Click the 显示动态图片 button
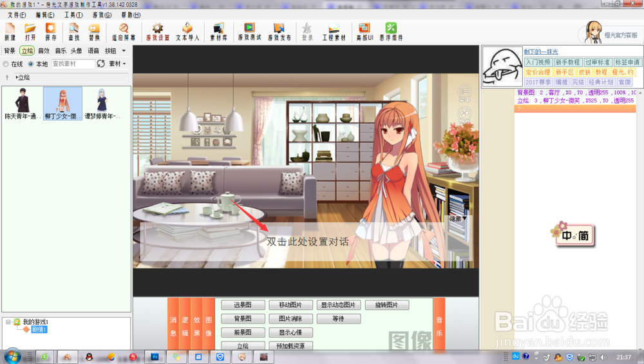The width and height of the screenshot is (644, 364). click(339, 305)
